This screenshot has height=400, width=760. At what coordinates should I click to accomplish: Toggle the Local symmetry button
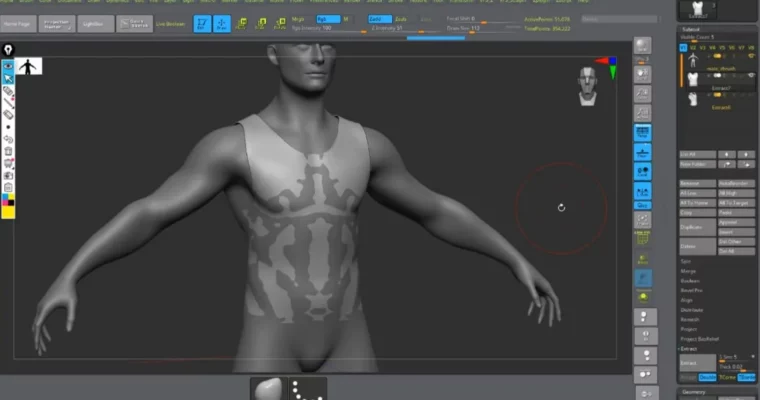(643, 172)
